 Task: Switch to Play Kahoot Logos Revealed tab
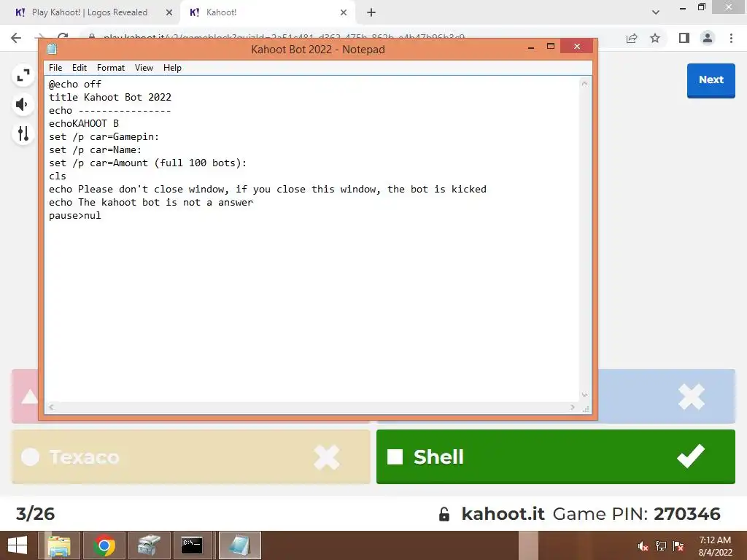coord(90,12)
